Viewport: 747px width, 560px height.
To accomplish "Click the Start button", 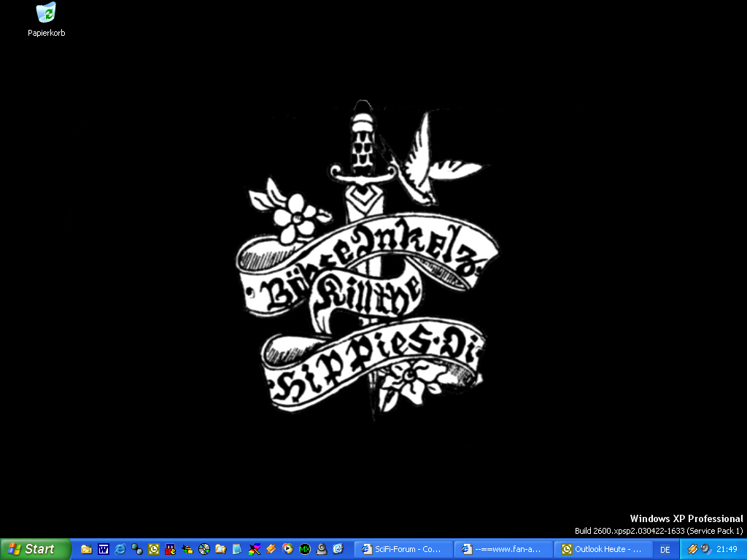I will click(35, 549).
